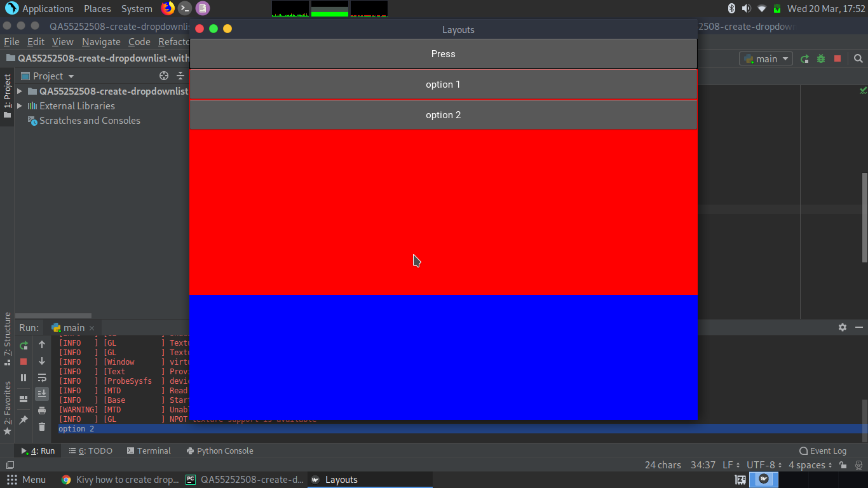868x488 pixels.
Task: Choose option 1 in Layouts window
Action: click(443, 85)
